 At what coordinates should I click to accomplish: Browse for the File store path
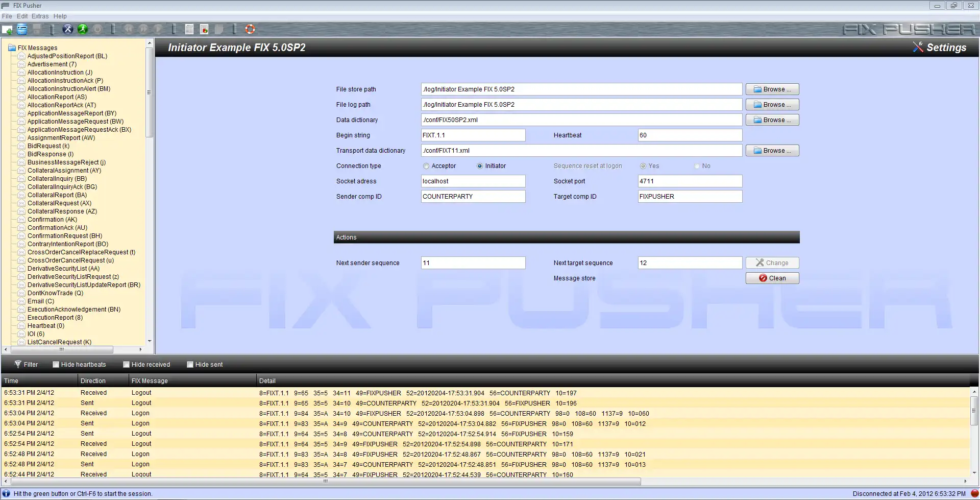click(x=772, y=89)
